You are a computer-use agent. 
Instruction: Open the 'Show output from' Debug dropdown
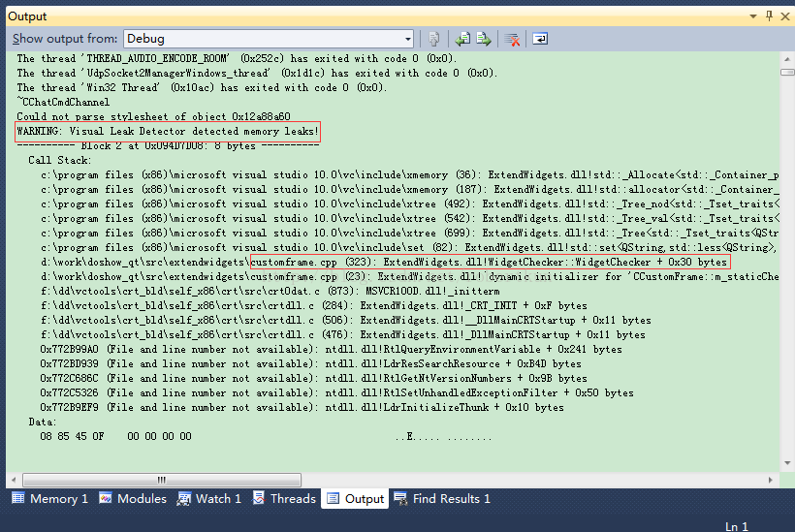[269, 39]
